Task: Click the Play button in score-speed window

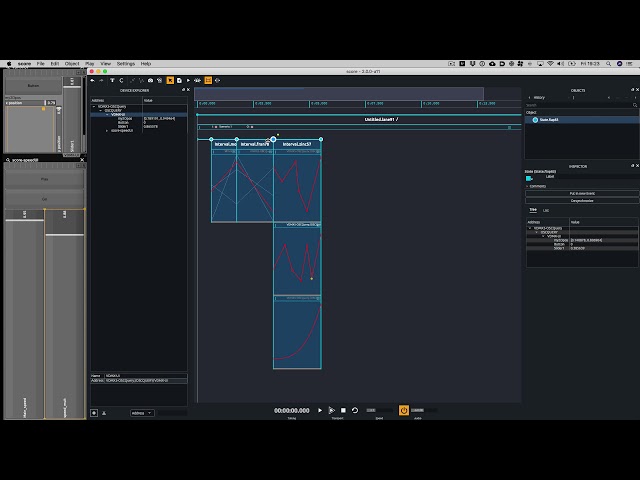Action: 44,179
